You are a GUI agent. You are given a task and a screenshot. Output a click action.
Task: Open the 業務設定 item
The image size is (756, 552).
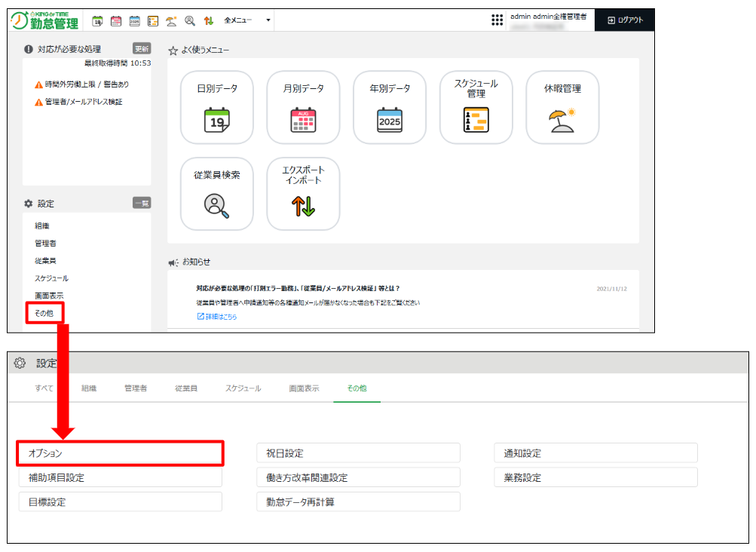tap(595, 477)
